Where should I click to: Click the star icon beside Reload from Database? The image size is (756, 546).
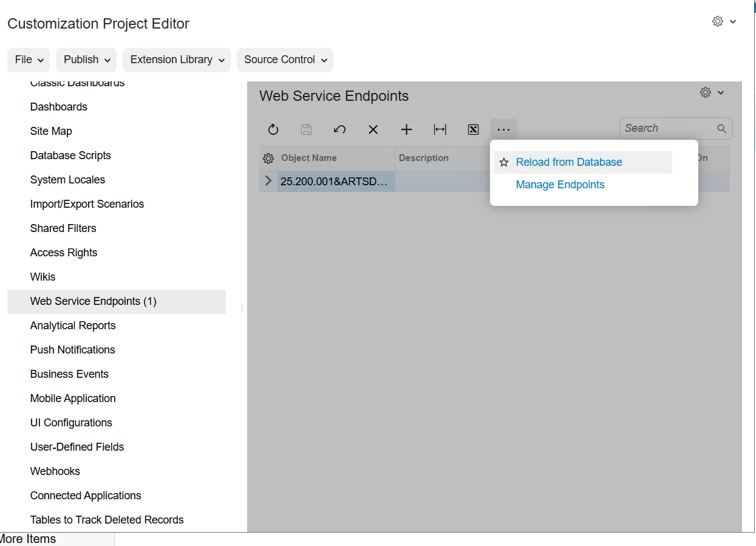click(x=503, y=163)
